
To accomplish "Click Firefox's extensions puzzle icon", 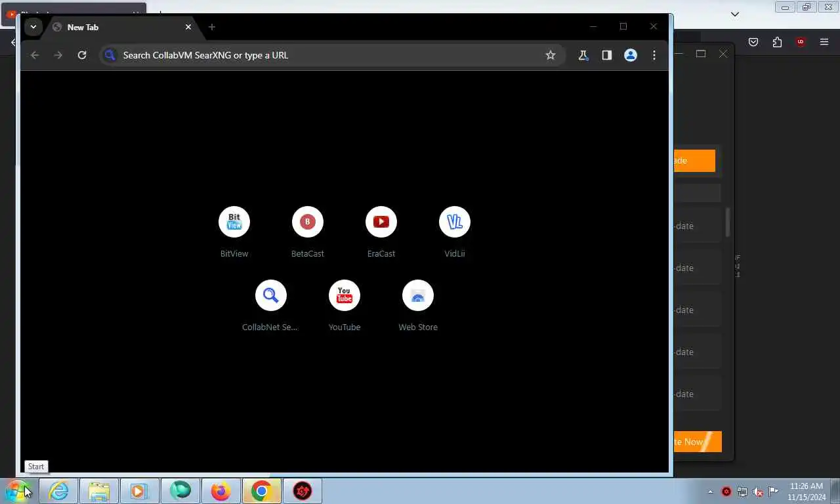I will (x=777, y=42).
